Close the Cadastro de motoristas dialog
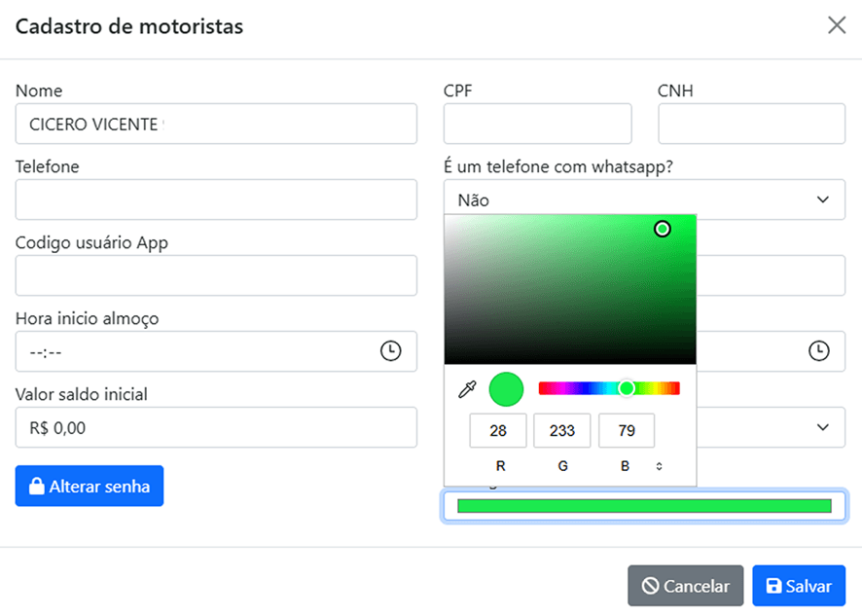The height and width of the screenshot is (616, 862). click(837, 25)
